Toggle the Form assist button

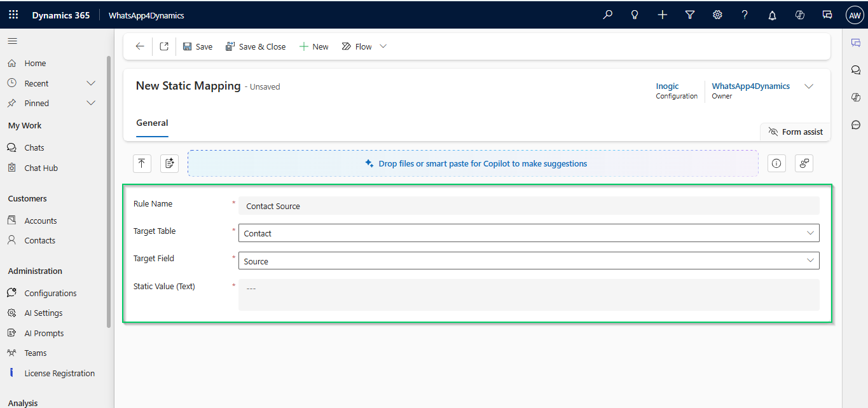pos(796,132)
